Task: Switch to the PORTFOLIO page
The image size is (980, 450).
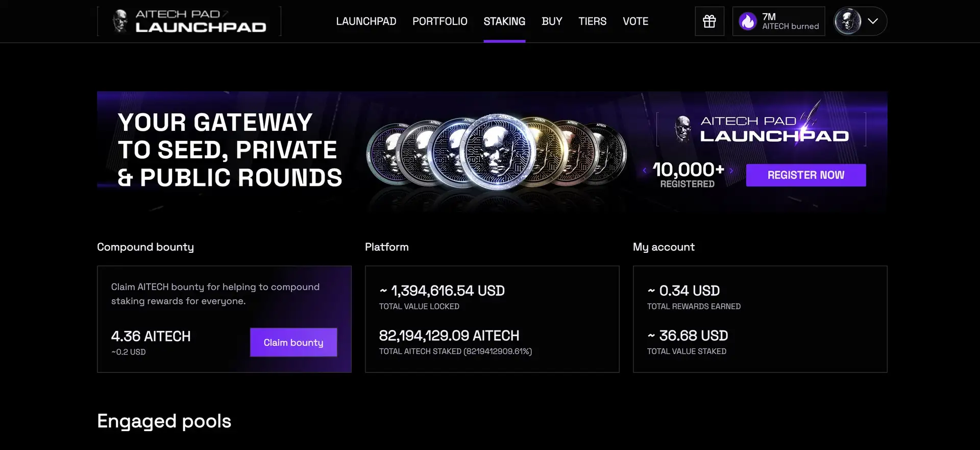Action: [x=439, y=21]
